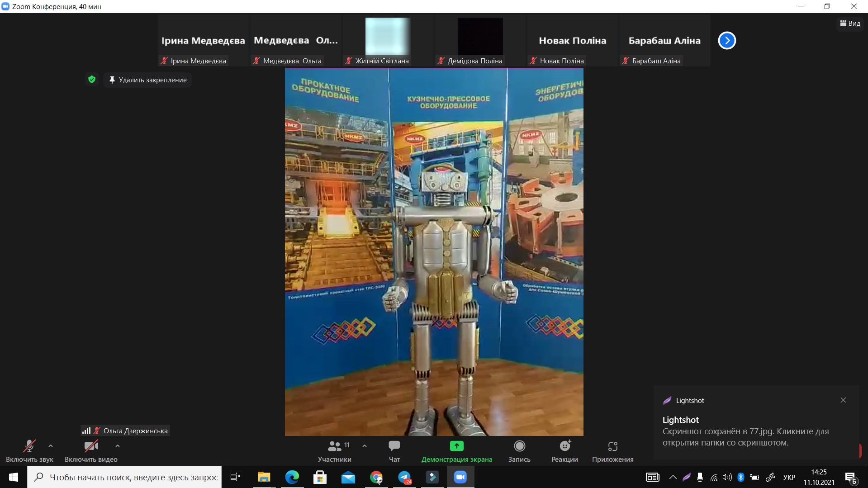Click the Windows taskbar search box
868x488 pixels.
pyautogui.click(x=124, y=477)
